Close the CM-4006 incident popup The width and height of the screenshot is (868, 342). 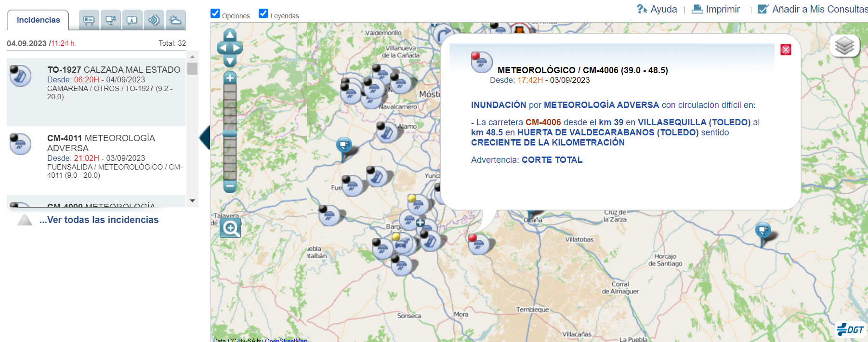pos(786,50)
